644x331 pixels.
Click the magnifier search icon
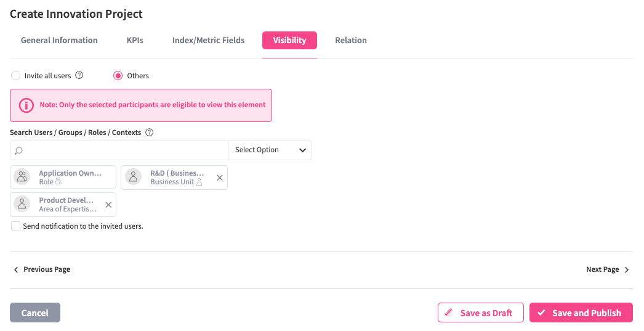[19, 150]
